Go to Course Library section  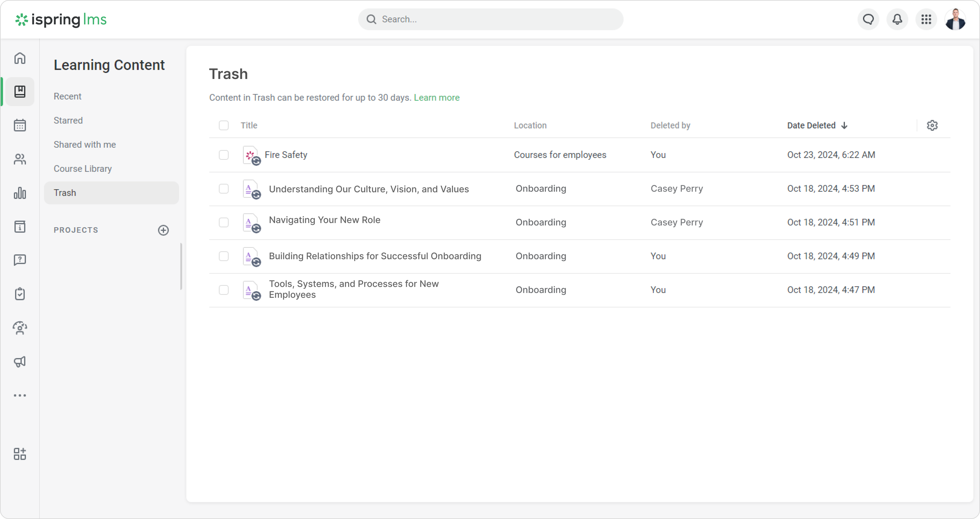tap(83, 169)
